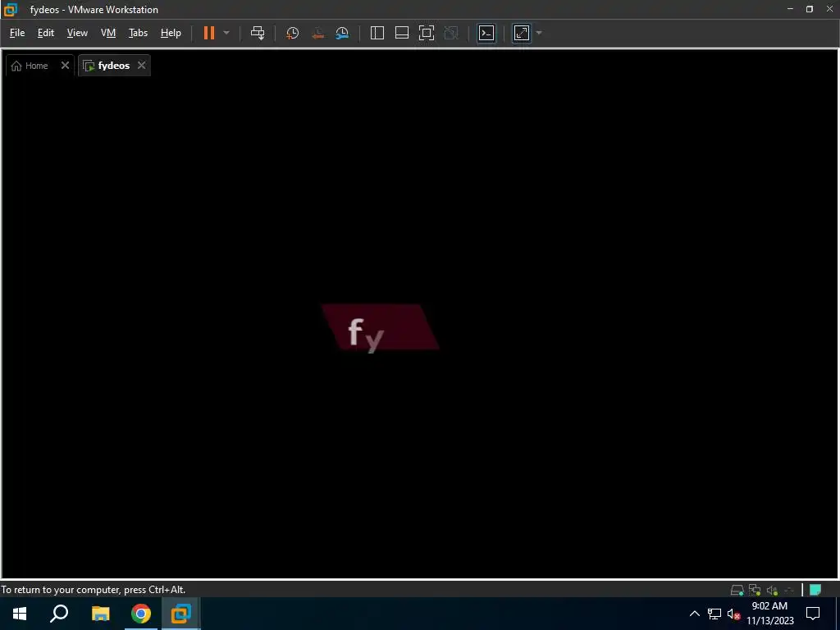
Task: Open Windows taskbar search
Action: [x=59, y=614]
